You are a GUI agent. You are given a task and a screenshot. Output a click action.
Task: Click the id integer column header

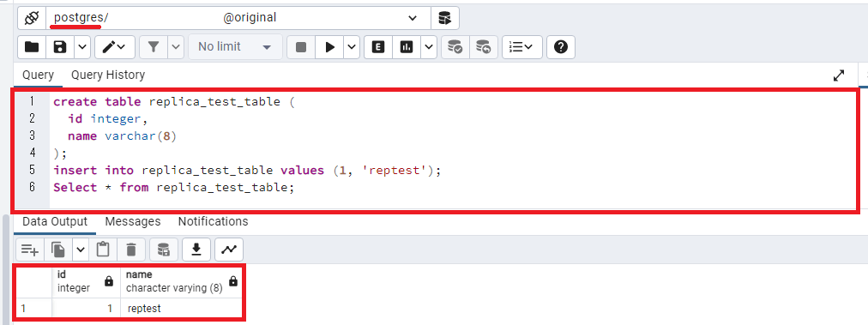(x=87, y=281)
